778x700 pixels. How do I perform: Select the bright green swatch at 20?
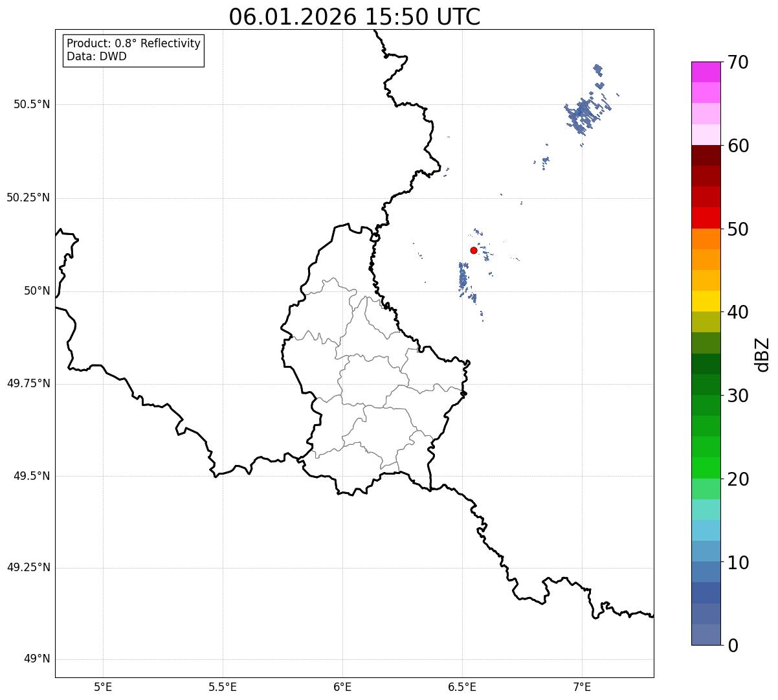click(x=706, y=468)
